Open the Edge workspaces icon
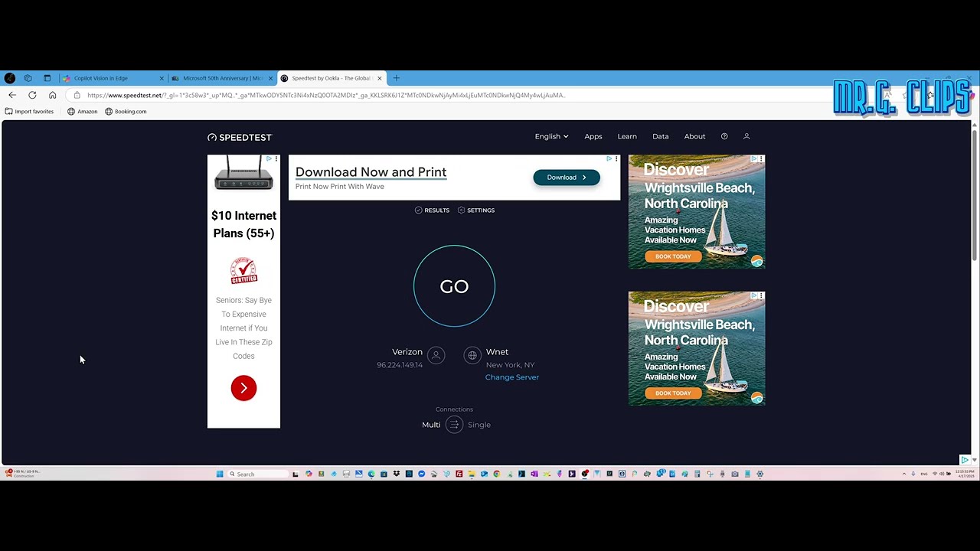Screen dimensions: 980x551 pos(28,78)
